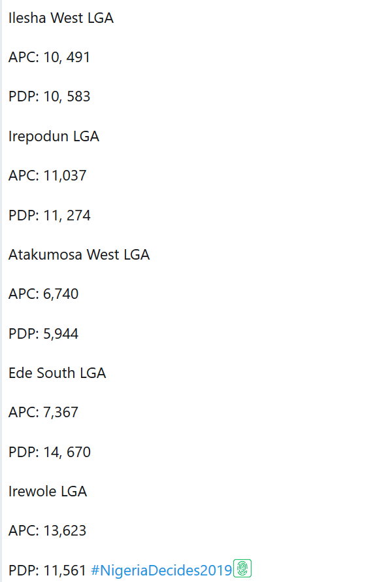The width and height of the screenshot is (392, 582).
Task: Click the APC: 7,367 result line
Action: click(x=43, y=412)
